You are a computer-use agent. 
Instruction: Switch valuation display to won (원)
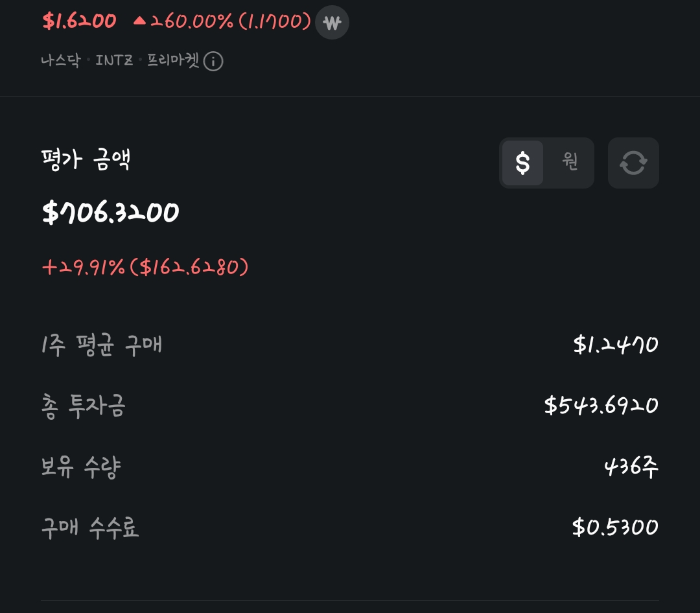pyautogui.click(x=570, y=163)
